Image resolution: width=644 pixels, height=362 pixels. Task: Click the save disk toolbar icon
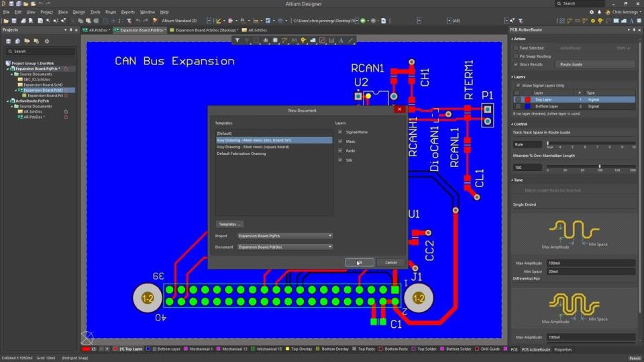(x=14, y=21)
